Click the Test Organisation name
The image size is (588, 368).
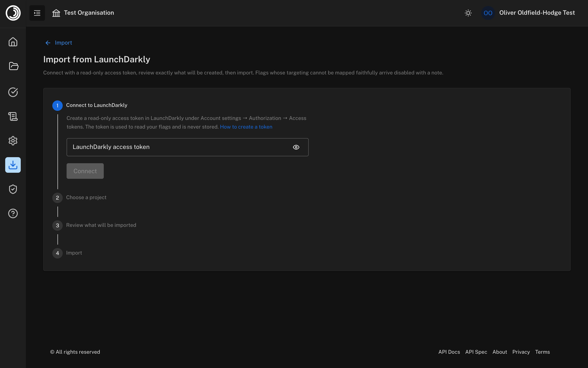(x=89, y=13)
